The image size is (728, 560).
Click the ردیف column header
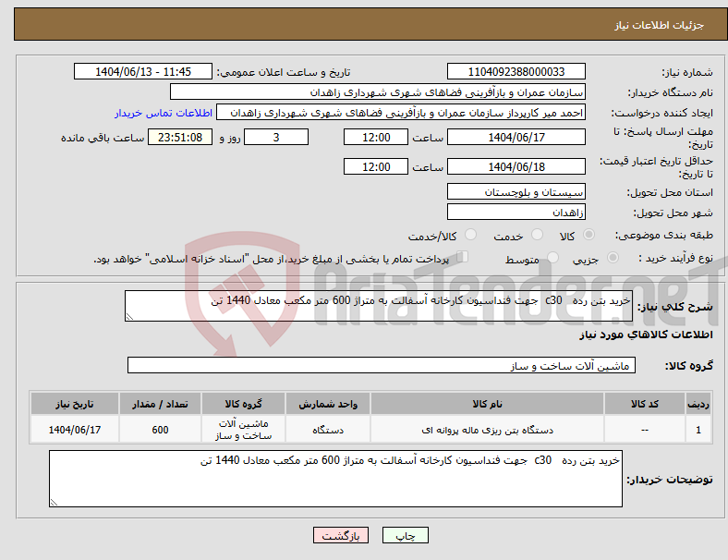tap(698, 404)
